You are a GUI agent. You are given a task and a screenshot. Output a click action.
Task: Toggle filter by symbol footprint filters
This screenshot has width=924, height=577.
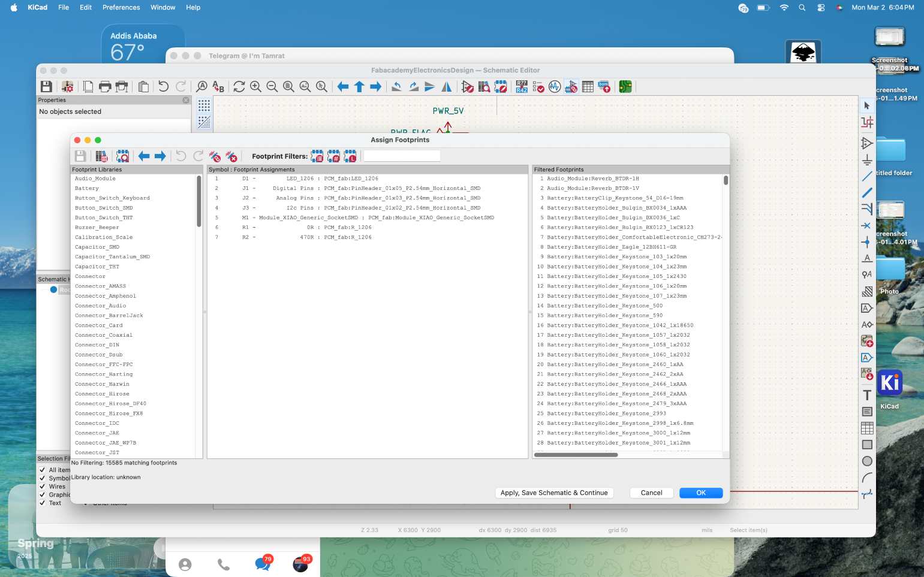point(317,156)
